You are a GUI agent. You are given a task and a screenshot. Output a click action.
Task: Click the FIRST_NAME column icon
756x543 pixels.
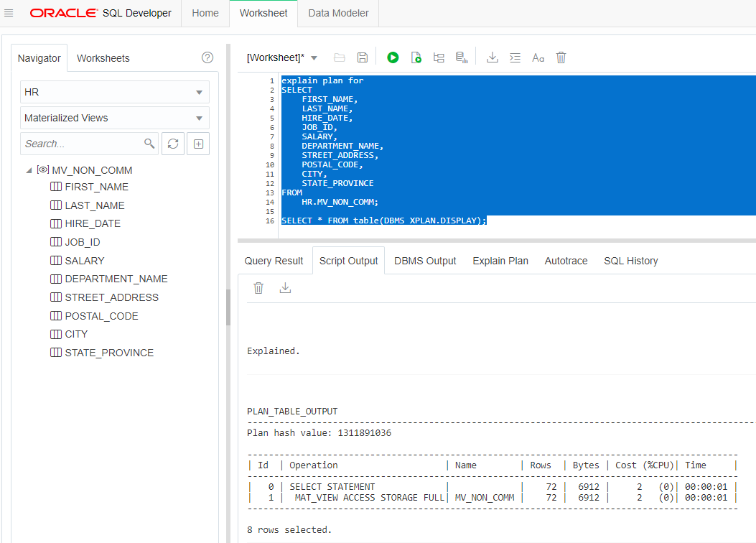56,187
